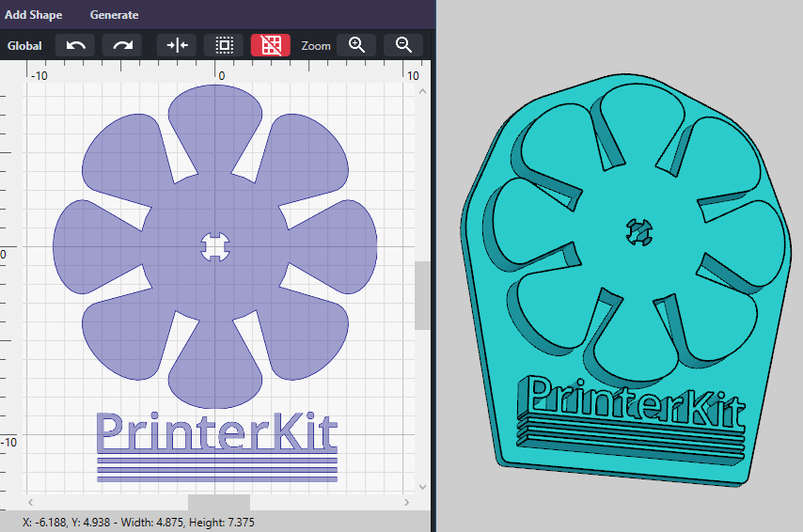
Task: Click the coordinates status bar text
Action: click(138, 523)
